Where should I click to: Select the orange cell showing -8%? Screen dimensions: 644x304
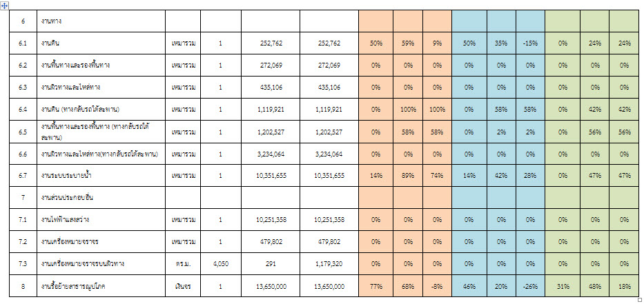click(436, 285)
